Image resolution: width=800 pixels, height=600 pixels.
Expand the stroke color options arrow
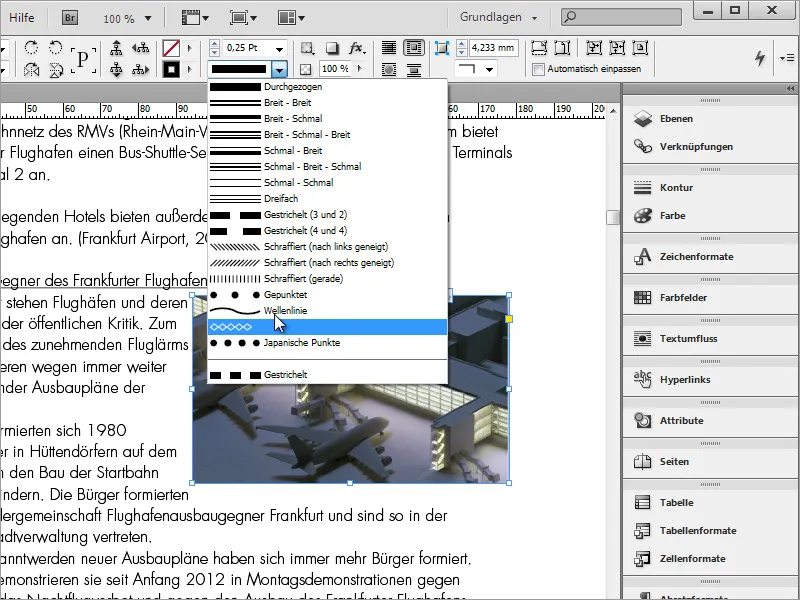point(190,69)
